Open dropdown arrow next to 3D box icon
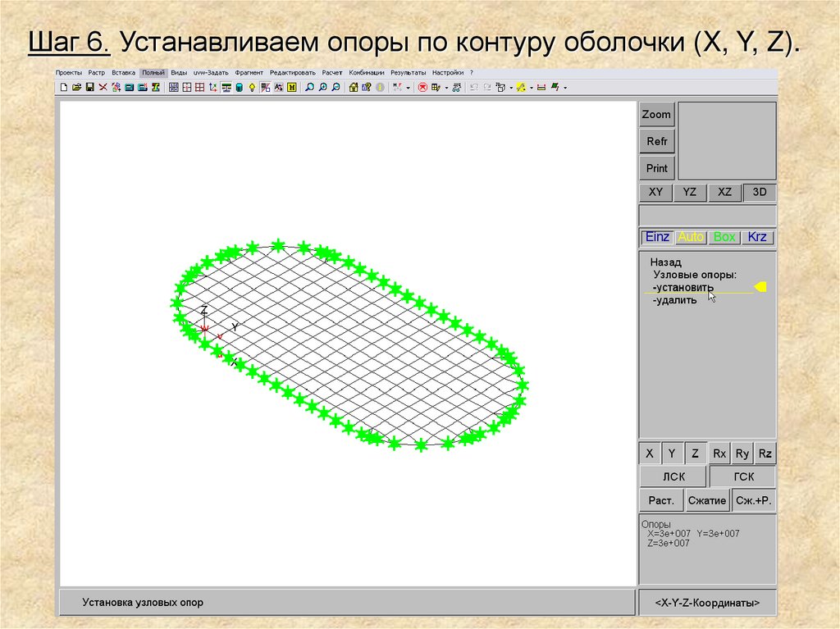The height and width of the screenshot is (629, 840). tap(511, 87)
